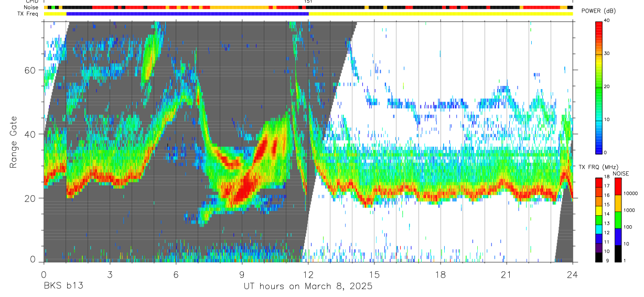
Task: Pick the orange block of NOISE legend
Action: pos(618,203)
